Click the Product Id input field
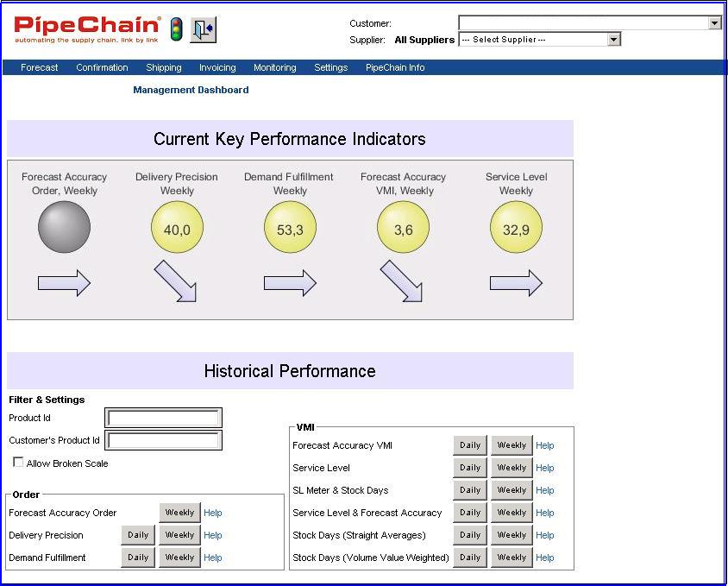The width and height of the screenshot is (728, 586). 163,419
